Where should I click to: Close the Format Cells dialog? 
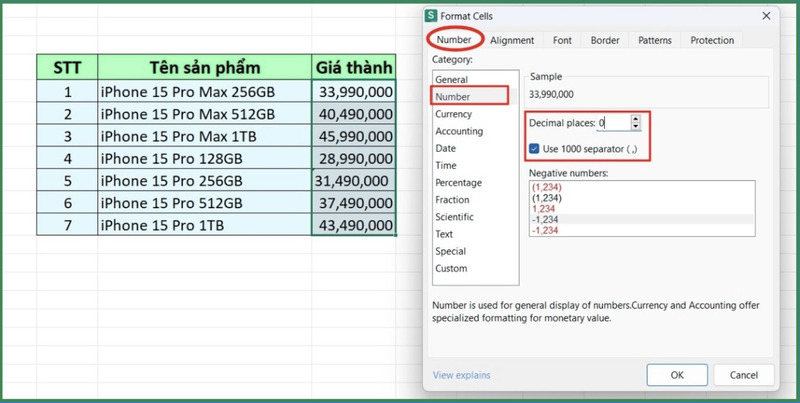coord(766,16)
